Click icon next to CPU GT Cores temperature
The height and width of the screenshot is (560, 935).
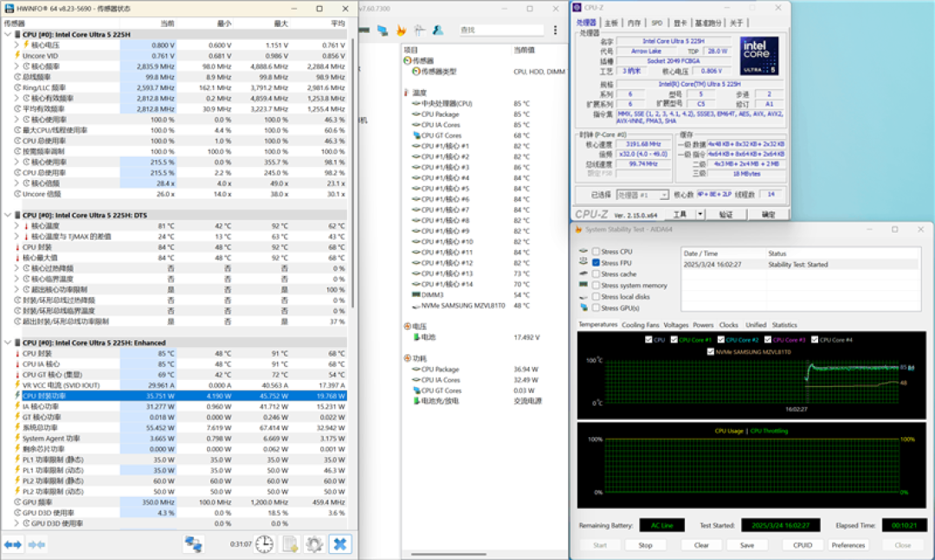[x=416, y=135]
